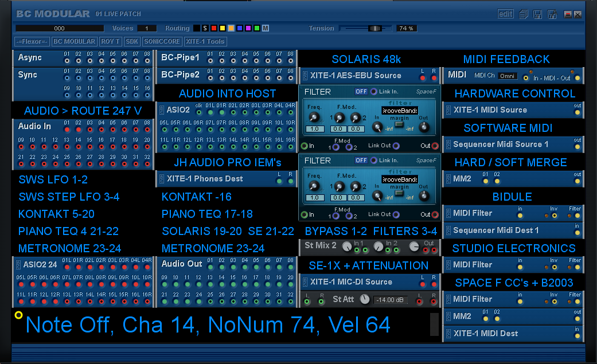The height and width of the screenshot is (364, 597).
Task: Click the yellow MIDI monitor indicator circle
Action: tap(18, 315)
